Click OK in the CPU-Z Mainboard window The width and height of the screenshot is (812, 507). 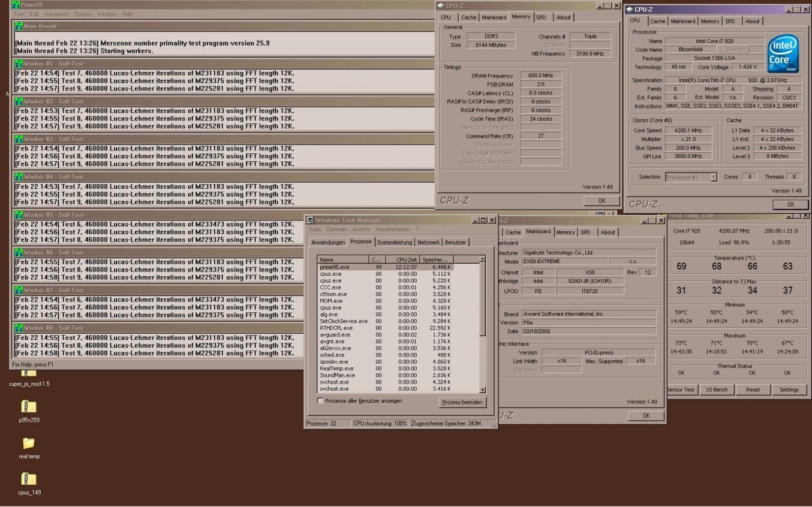click(646, 415)
